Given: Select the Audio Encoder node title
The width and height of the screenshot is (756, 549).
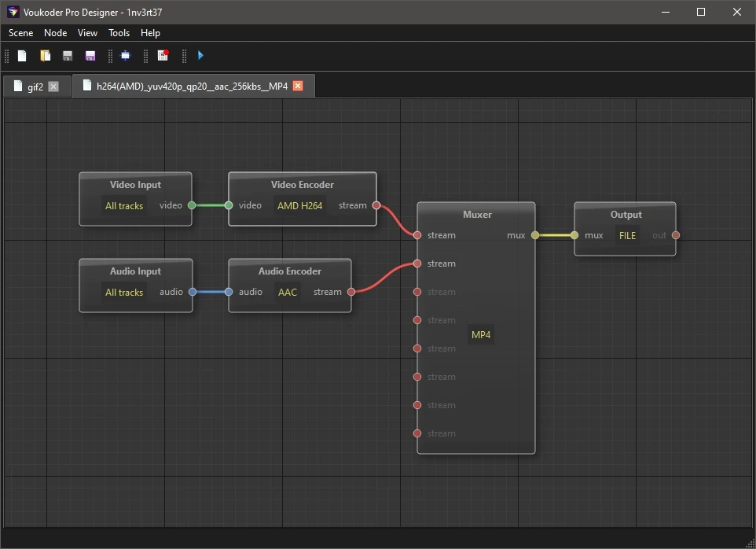Looking at the screenshot, I should point(290,271).
